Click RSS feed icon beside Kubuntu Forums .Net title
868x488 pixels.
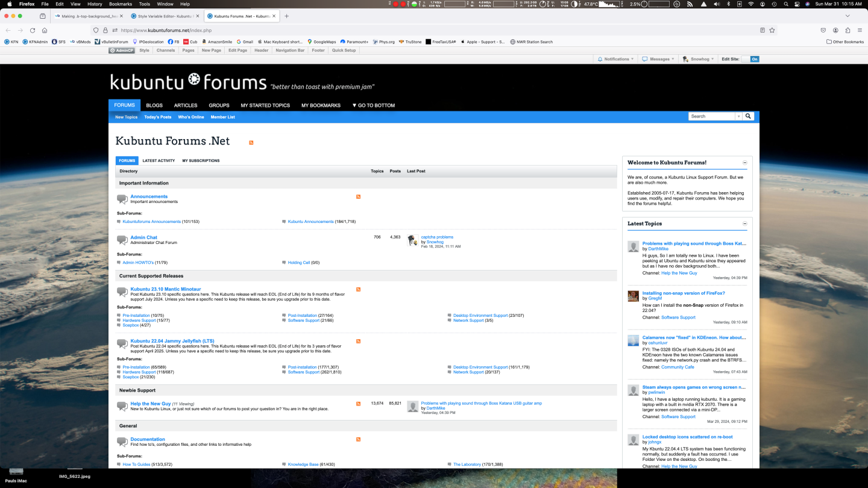(251, 143)
